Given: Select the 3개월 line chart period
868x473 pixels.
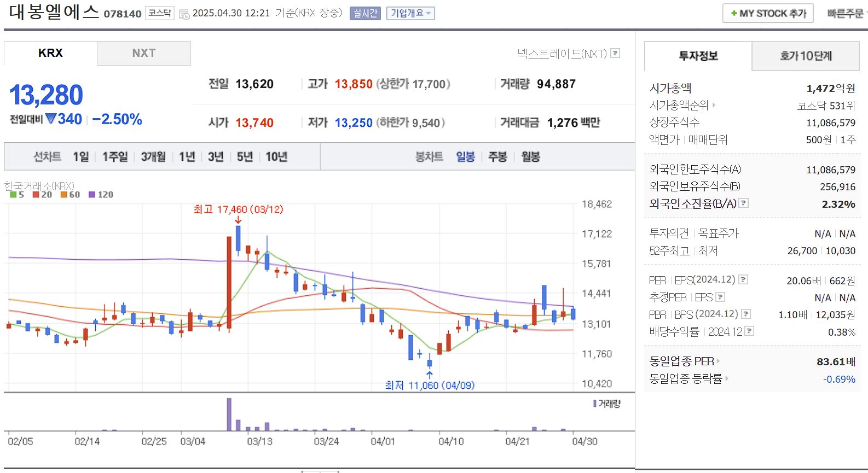Looking at the screenshot, I should [153, 157].
